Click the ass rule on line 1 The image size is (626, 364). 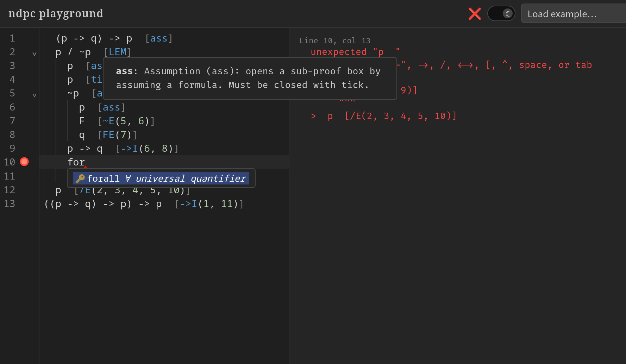(x=159, y=38)
